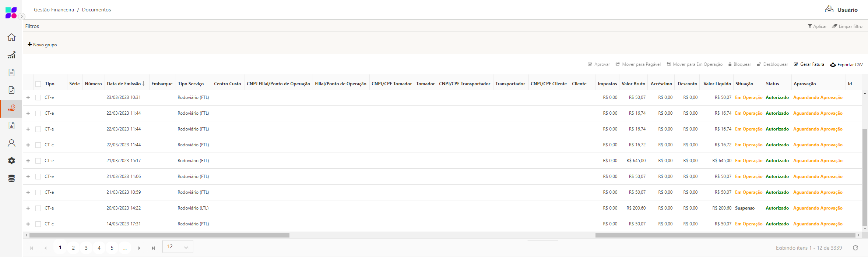
Task: Click the refresh icon beside item count
Action: (855, 248)
